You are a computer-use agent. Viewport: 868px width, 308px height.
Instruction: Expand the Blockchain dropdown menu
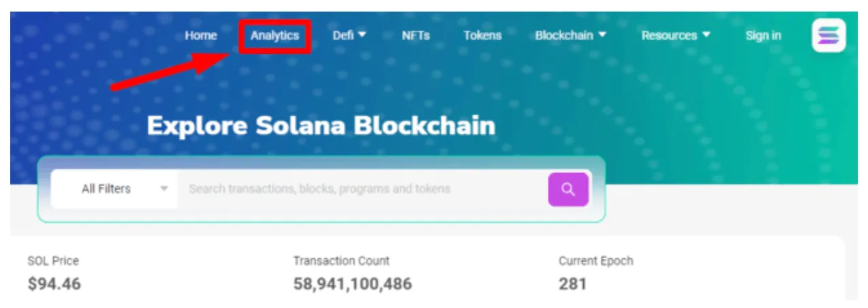coord(571,35)
